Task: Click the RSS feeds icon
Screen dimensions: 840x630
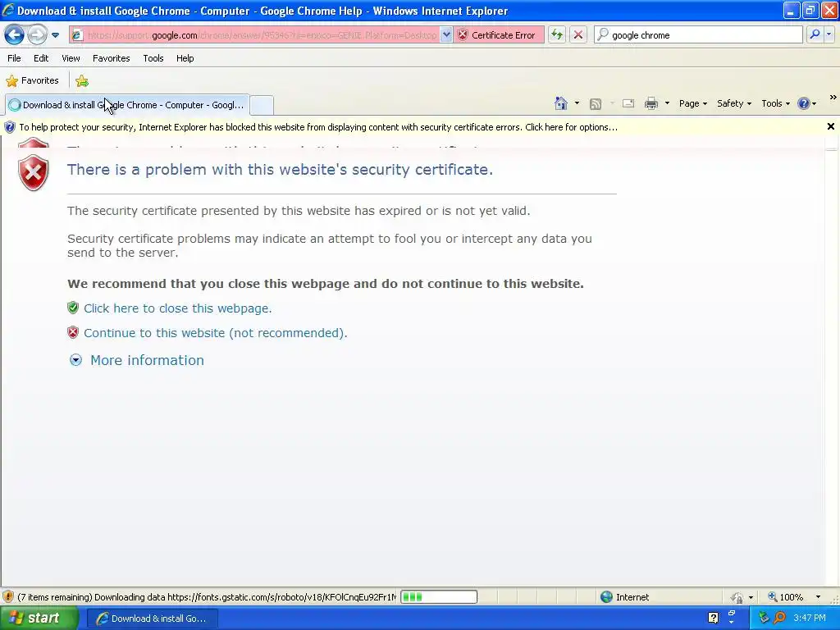Action: (596, 104)
